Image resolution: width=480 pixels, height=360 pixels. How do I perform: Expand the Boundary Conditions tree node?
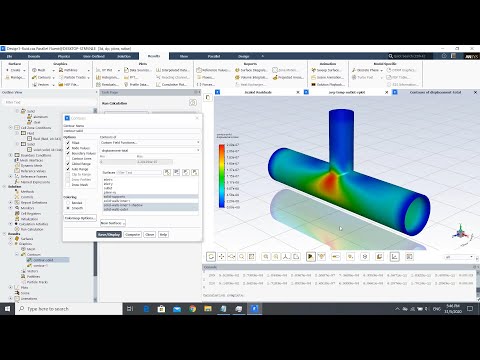(x=11, y=155)
